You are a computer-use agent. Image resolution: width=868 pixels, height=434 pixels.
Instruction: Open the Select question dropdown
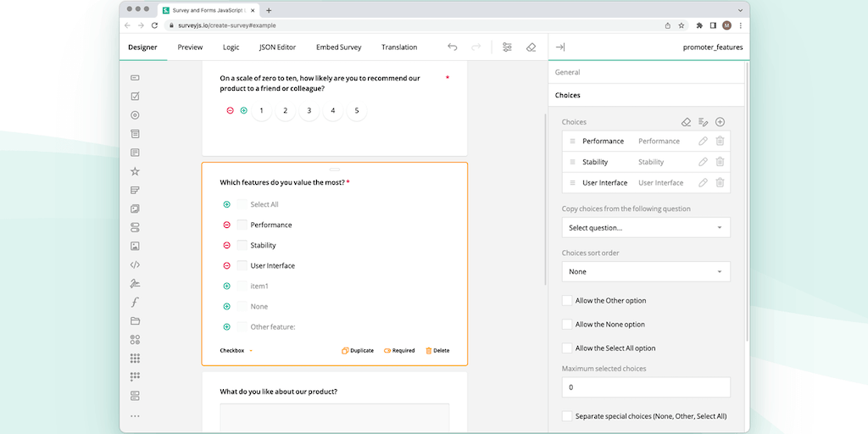coord(645,227)
